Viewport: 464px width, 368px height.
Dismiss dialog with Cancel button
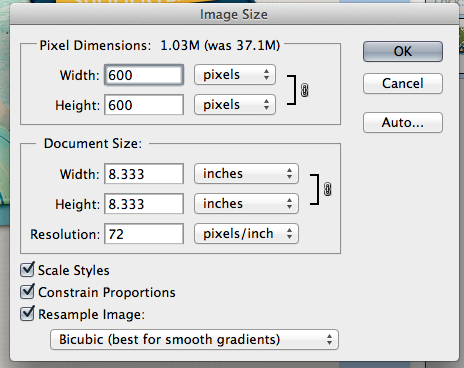coord(403,83)
